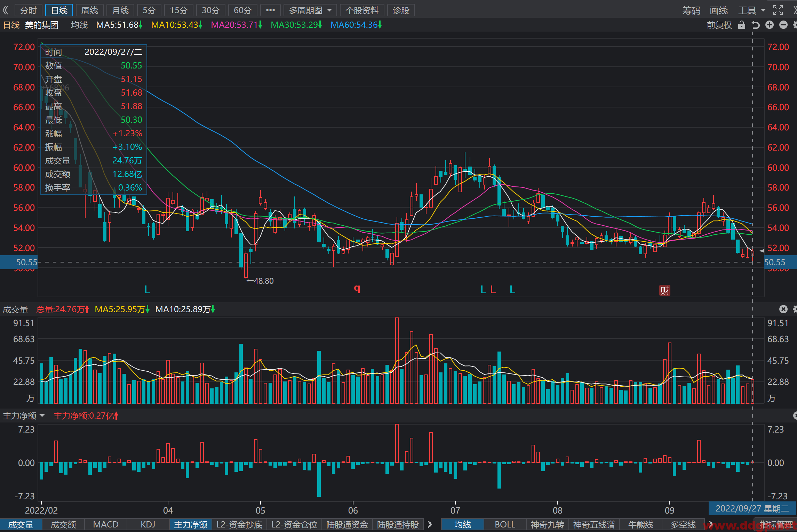The image size is (797, 532).
Task: Close the 成交量 volume panel
Action: [x=783, y=309]
